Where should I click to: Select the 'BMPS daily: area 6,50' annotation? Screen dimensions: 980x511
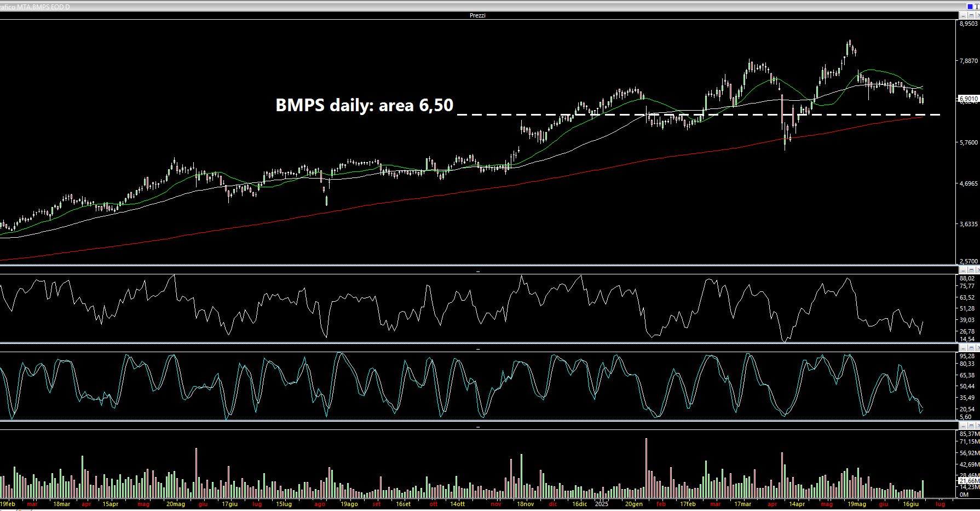(x=365, y=105)
